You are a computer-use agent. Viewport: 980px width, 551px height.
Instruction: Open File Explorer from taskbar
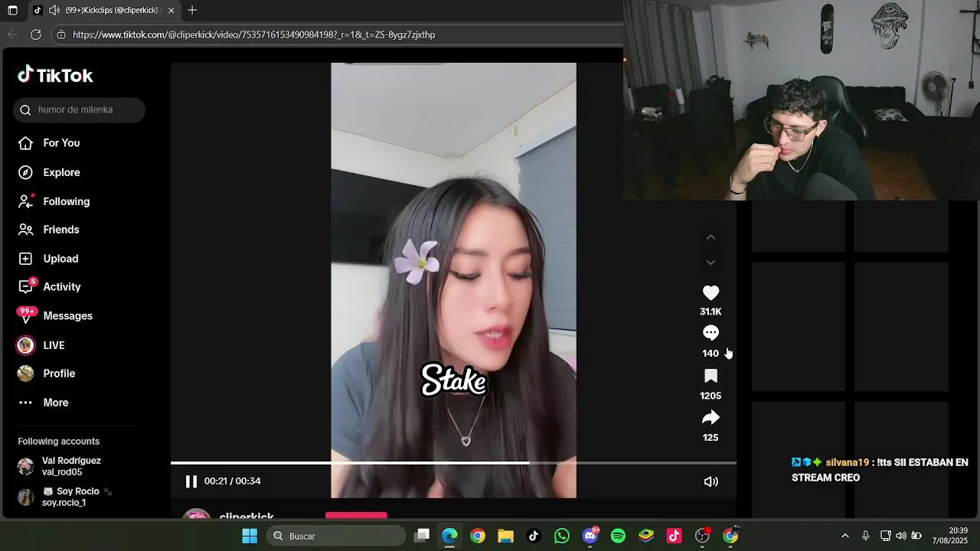coord(505,536)
